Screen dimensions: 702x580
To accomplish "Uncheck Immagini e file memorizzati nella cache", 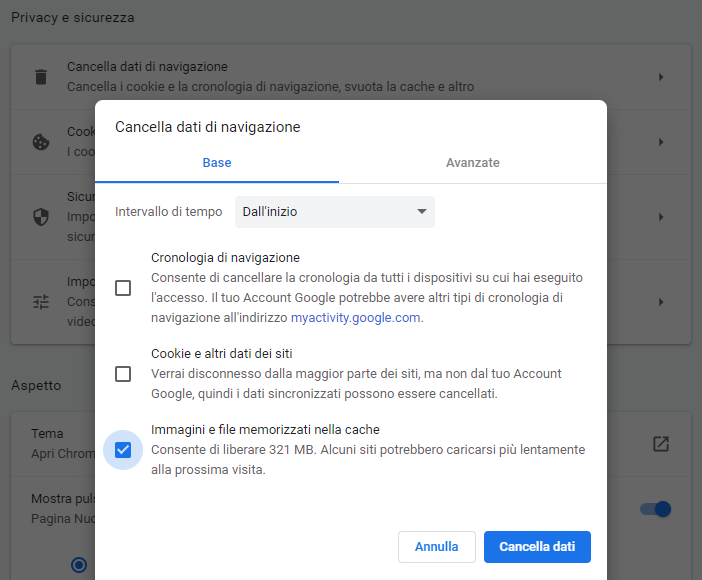I will [123, 450].
